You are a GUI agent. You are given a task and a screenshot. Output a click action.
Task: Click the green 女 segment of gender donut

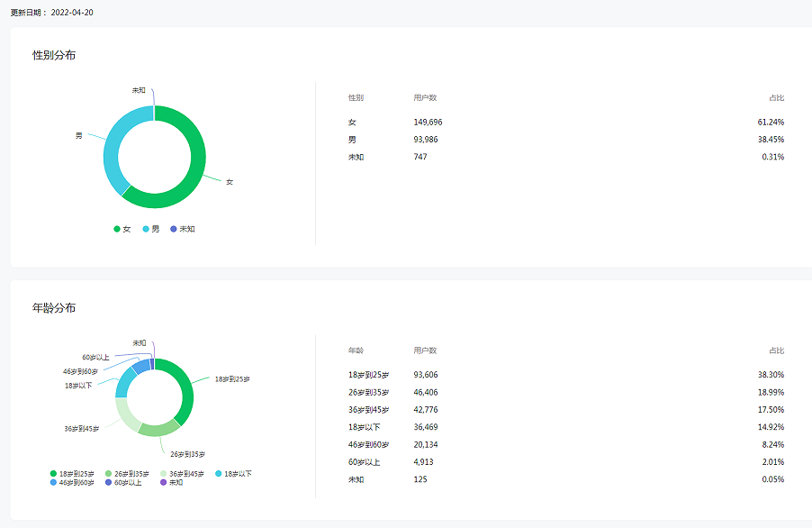coord(194,162)
